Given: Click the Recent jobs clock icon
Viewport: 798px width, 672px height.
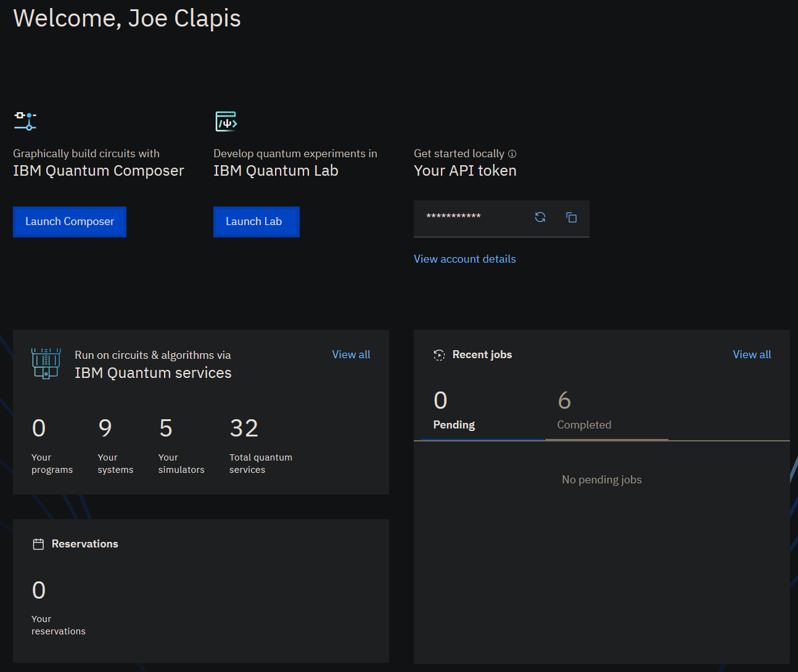Looking at the screenshot, I should click(439, 355).
